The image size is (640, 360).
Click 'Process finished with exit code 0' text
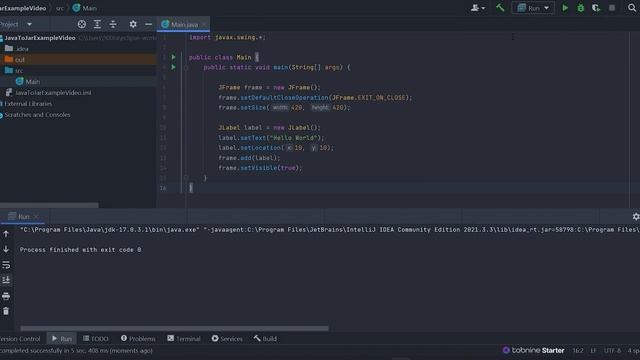pyautogui.click(x=80, y=250)
